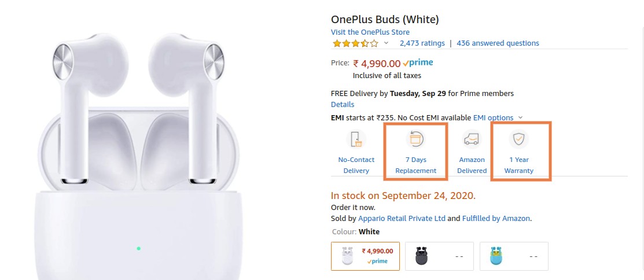644x280 pixels.
Task: Click the OnePlus Buds main product image
Action: point(138,156)
